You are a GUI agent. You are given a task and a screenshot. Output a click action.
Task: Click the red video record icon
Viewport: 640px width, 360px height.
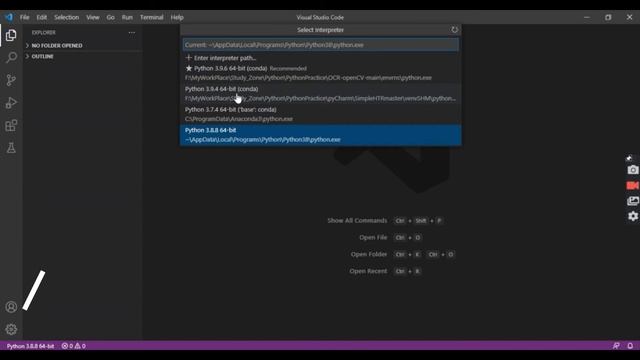[x=633, y=185]
